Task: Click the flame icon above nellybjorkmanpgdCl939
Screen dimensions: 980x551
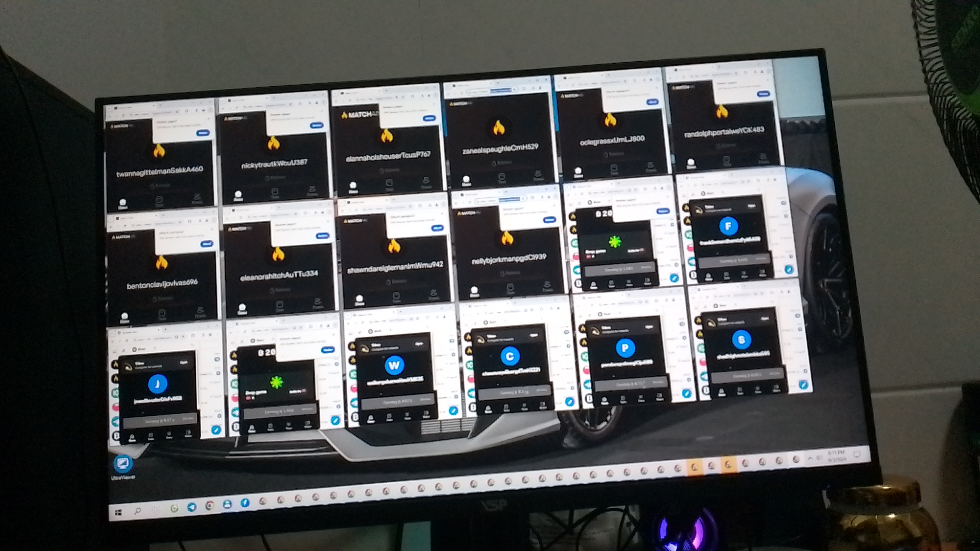Action: tap(507, 238)
